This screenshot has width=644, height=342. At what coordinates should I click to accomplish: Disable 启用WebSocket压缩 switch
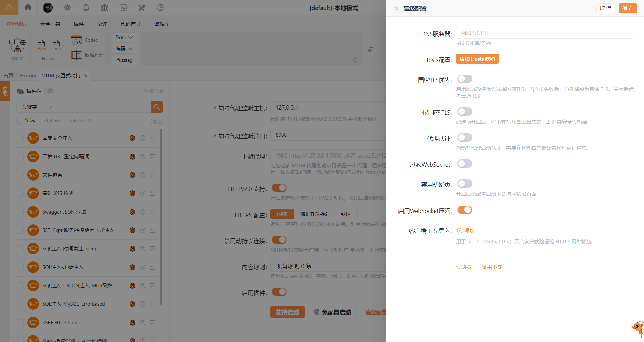(465, 210)
